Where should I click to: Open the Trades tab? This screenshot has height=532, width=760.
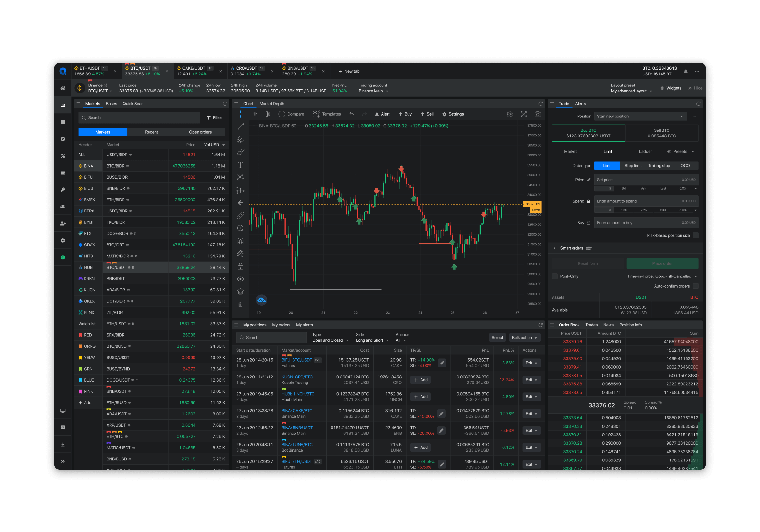point(591,325)
